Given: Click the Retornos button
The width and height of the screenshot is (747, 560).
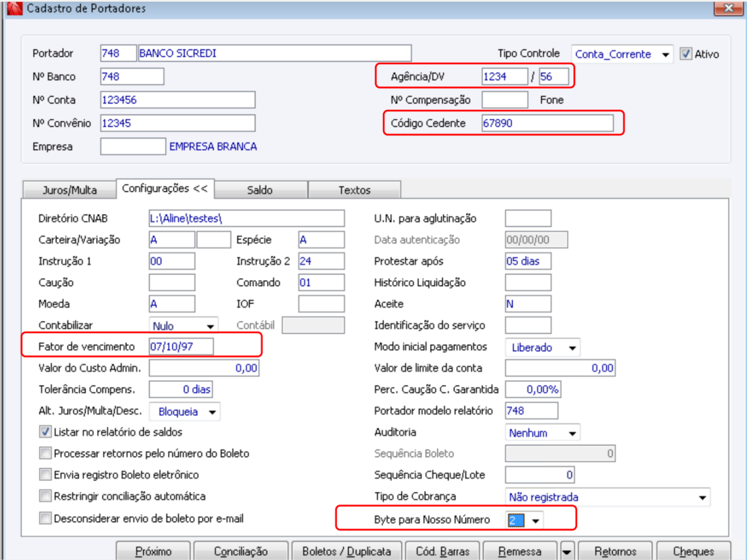Looking at the screenshot, I should 615,551.
